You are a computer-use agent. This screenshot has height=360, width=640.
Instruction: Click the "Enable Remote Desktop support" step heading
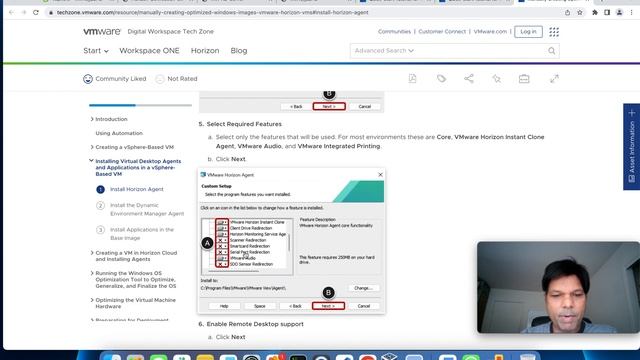[255, 324]
